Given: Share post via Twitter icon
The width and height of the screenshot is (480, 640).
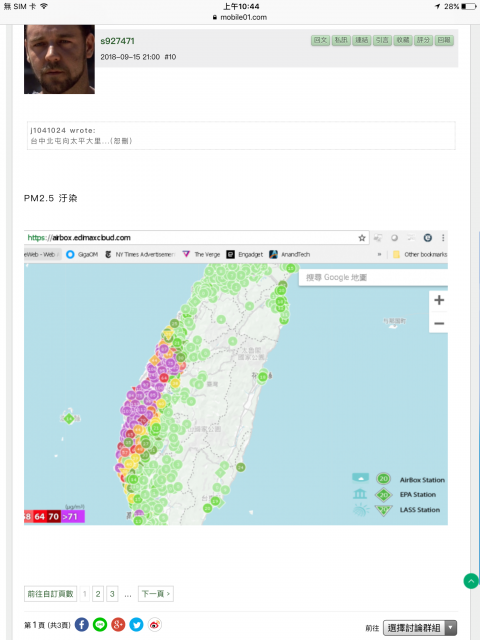Looking at the screenshot, I should pos(136,624).
